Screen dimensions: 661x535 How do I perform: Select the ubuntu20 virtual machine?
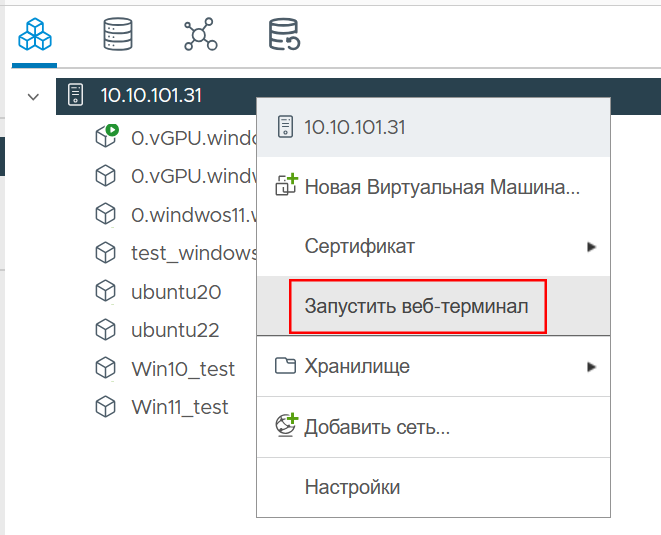[176, 292]
